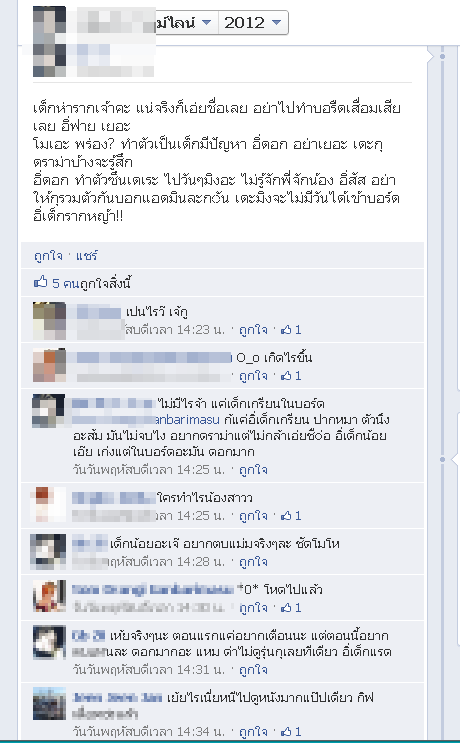Image resolution: width=460 pixels, height=743 pixels.
Task: Click thumbs-up count on 14:34 comment
Action: click(291, 732)
